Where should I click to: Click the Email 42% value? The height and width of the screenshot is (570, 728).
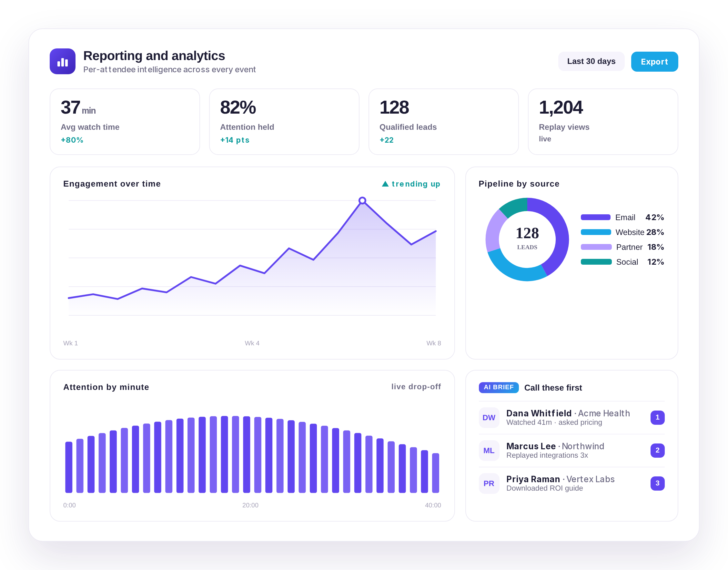tap(654, 218)
